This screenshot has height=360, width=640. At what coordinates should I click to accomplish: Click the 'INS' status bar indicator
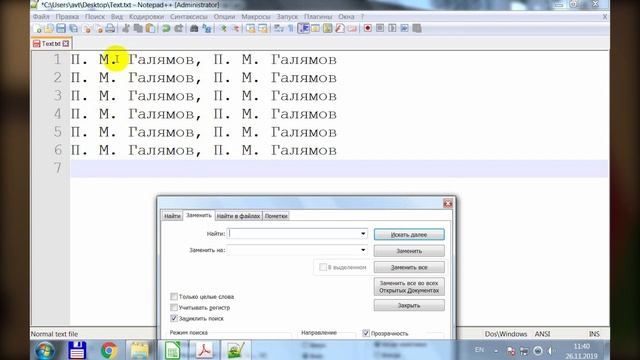[594, 334]
